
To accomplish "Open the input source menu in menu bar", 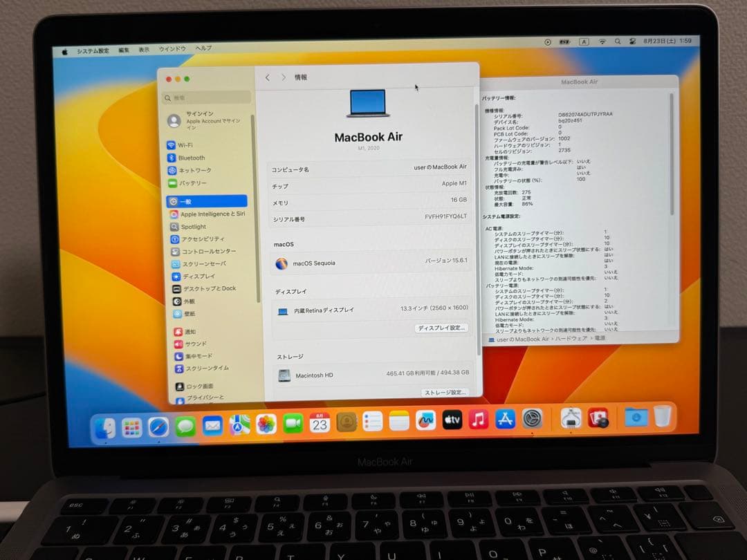I will (x=584, y=41).
